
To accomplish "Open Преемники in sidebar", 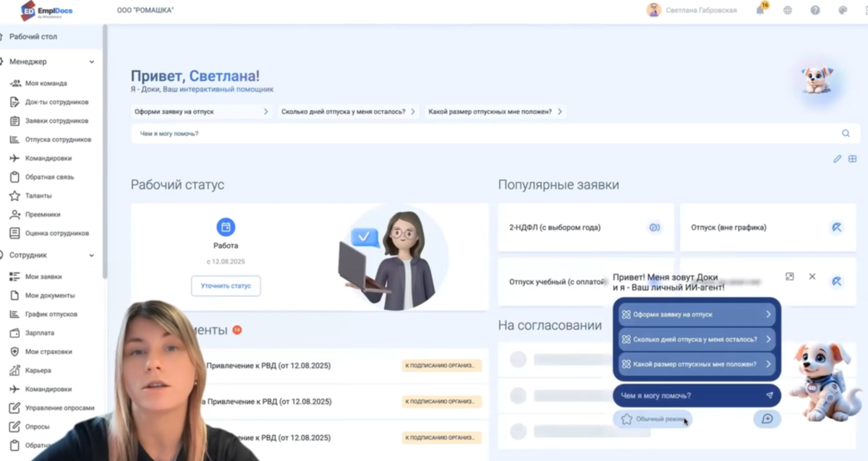I will [x=43, y=215].
